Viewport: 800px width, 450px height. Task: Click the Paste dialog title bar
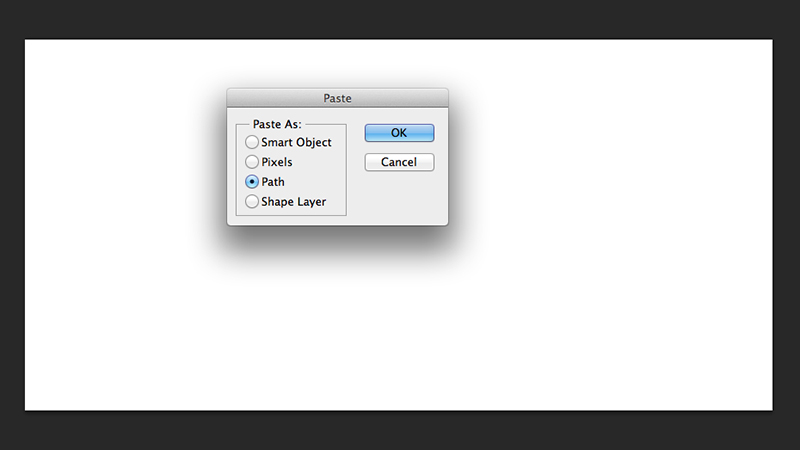click(337, 98)
